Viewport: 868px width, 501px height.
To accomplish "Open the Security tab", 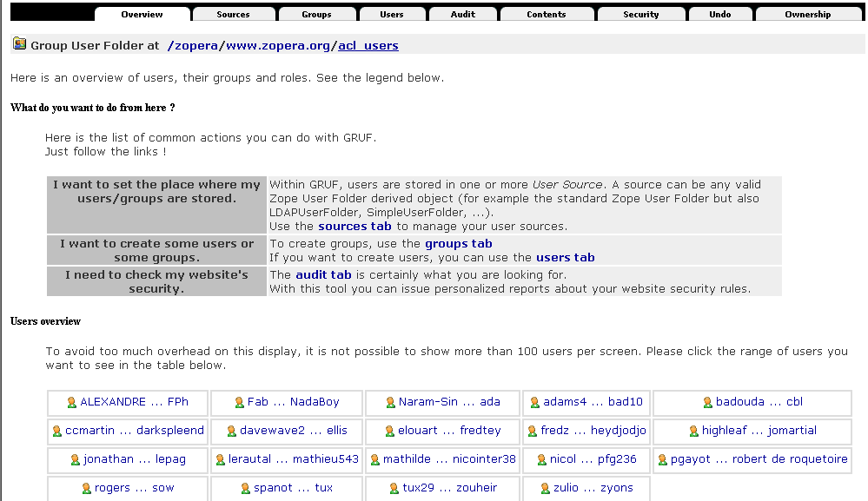I will (640, 14).
